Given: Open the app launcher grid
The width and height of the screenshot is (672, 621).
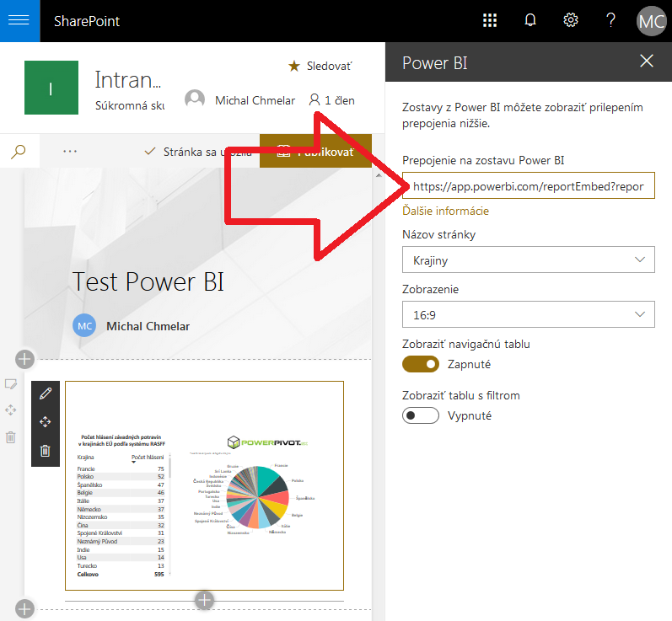Looking at the screenshot, I should (489, 20).
